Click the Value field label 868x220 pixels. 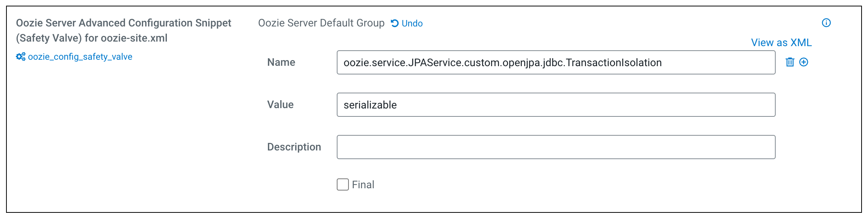pyautogui.click(x=280, y=105)
